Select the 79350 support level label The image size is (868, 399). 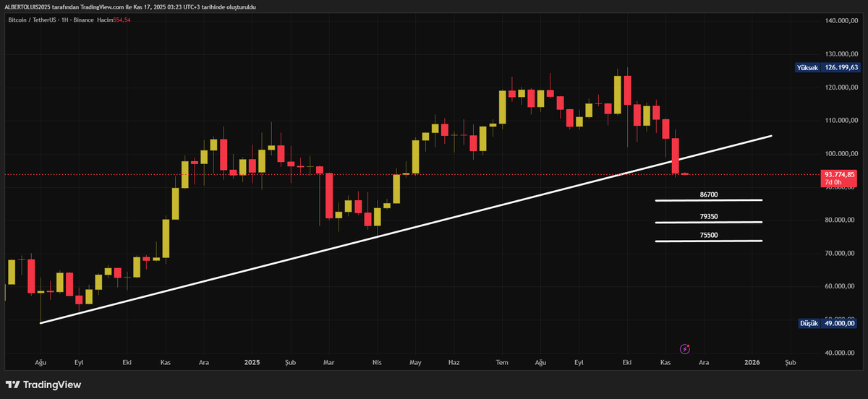coord(709,216)
